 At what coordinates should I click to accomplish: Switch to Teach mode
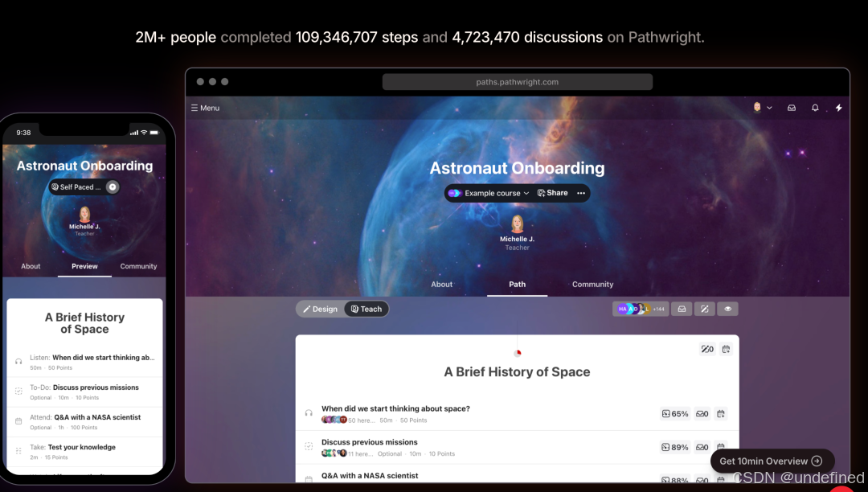tap(366, 309)
